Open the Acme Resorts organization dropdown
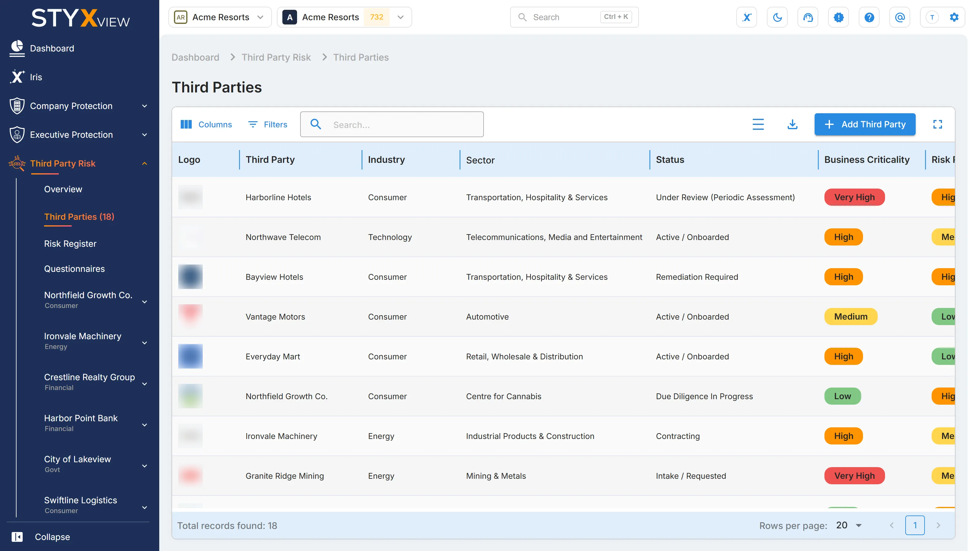The width and height of the screenshot is (980, 551). pos(220,17)
